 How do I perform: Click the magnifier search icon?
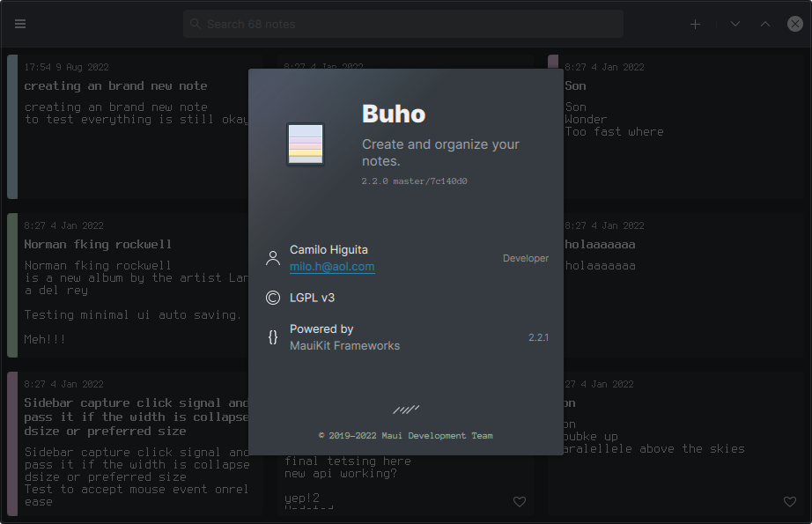point(195,24)
